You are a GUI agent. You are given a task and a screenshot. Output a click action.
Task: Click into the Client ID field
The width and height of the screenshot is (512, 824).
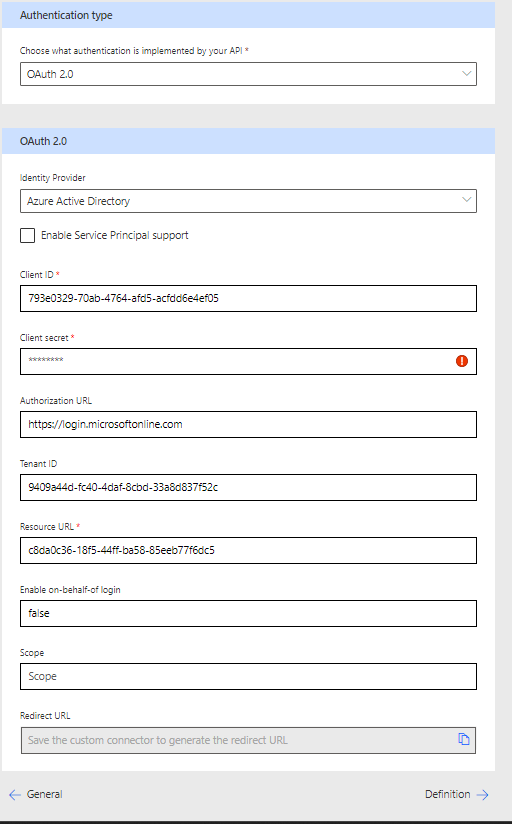(x=248, y=298)
